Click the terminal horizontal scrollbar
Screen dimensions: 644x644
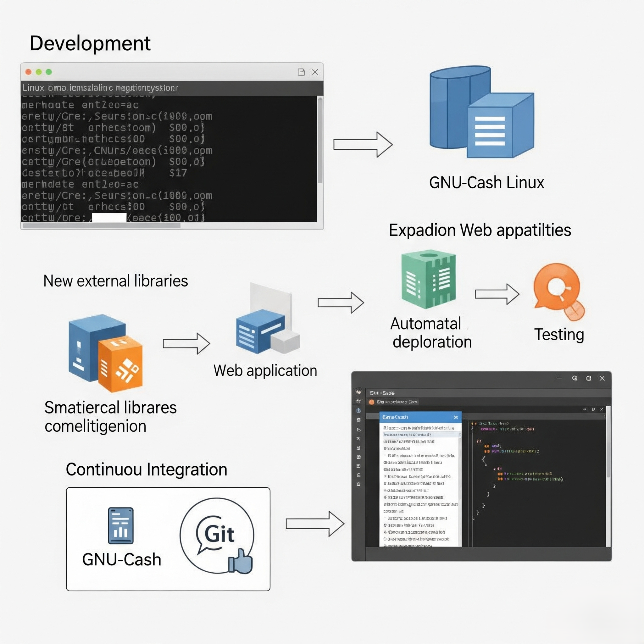102,226
